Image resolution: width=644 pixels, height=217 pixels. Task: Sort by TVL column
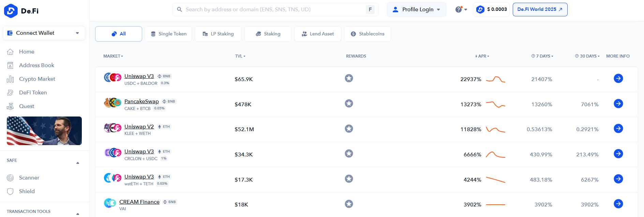click(x=240, y=56)
